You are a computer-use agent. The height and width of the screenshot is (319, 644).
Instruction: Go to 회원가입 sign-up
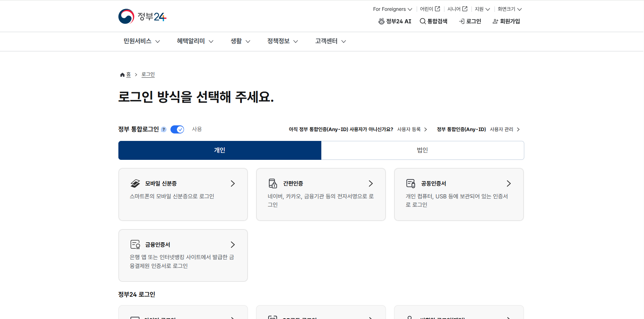(506, 21)
